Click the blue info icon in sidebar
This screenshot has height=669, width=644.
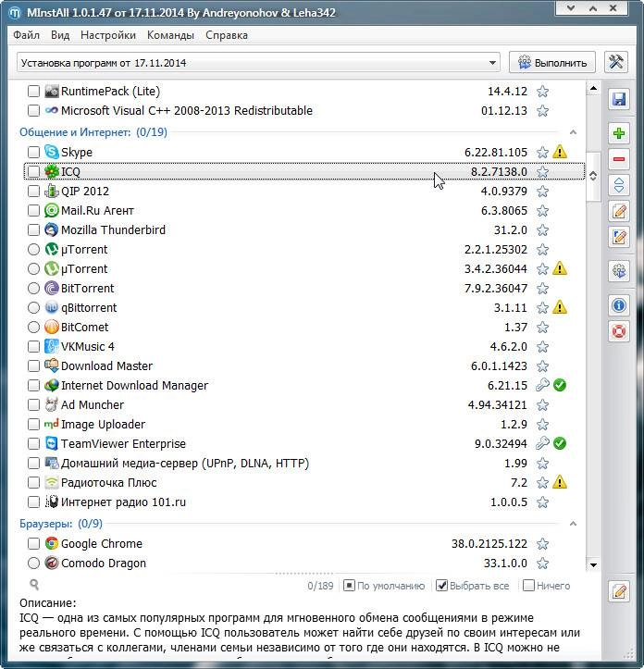pyautogui.click(x=619, y=305)
